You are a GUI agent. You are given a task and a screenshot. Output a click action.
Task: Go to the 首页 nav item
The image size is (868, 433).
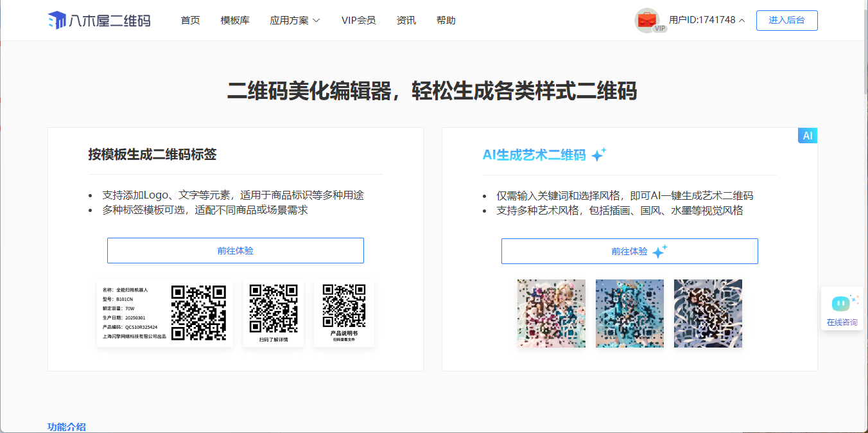click(x=190, y=21)
